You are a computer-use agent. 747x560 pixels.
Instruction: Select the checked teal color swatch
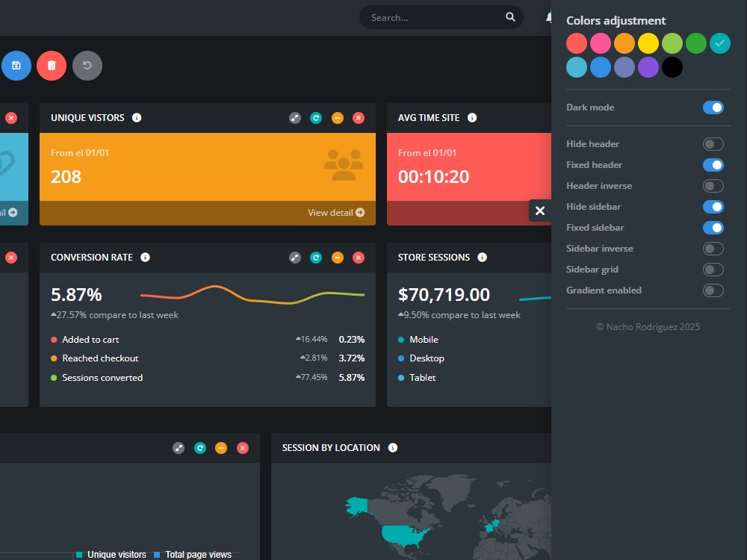click(720, 43)
